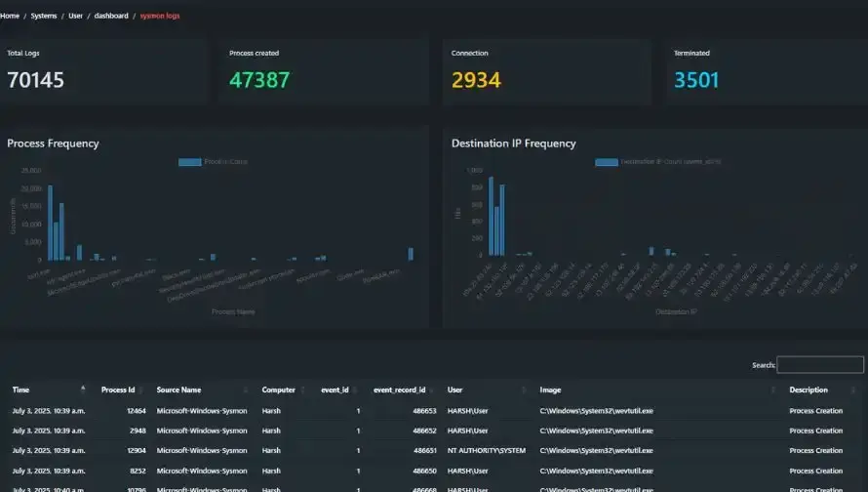Click the Total Logs 70145 card

tap(106, 71)
